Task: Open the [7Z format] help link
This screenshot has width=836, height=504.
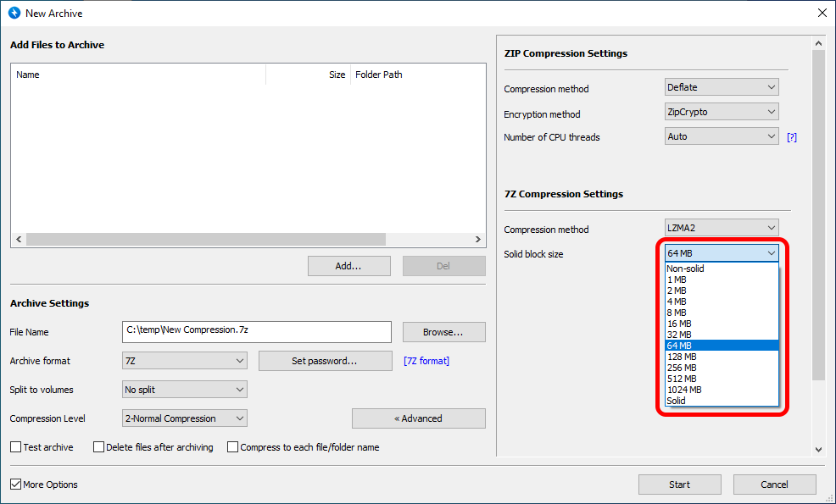Action: pyautogui.click(x=426, y=361)
